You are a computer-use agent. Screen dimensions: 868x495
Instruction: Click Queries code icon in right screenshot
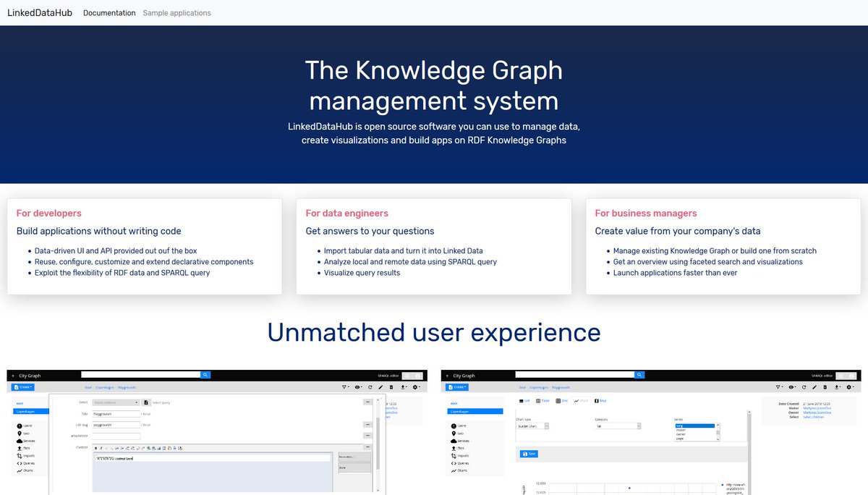(x=453, y=463)
